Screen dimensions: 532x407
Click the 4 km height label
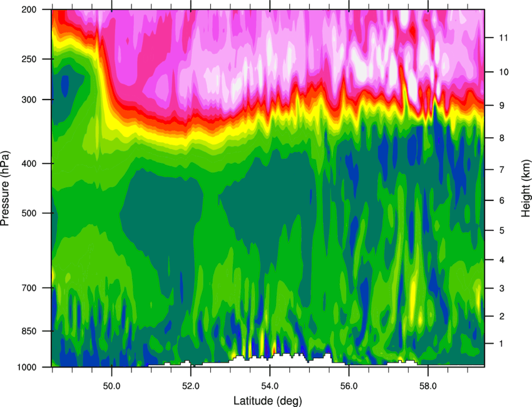coord(502,260)
